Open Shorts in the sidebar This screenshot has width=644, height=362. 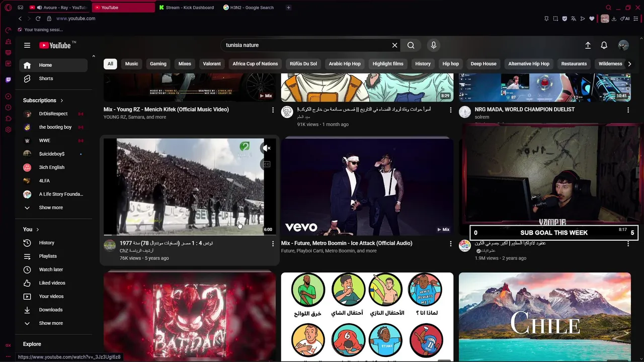(x=53, y=78)
